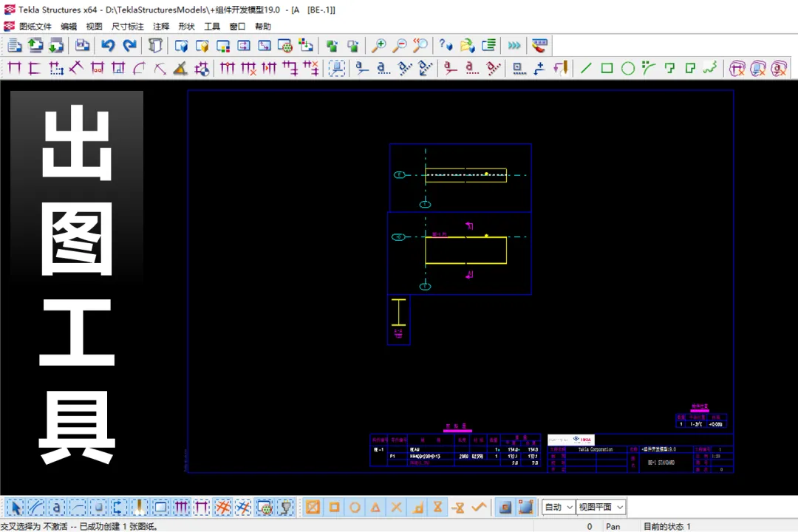Open the 尺寸标注 menu
Image resolution: width=798 pixels, height=532 pixels.
(x=127, y=27)
